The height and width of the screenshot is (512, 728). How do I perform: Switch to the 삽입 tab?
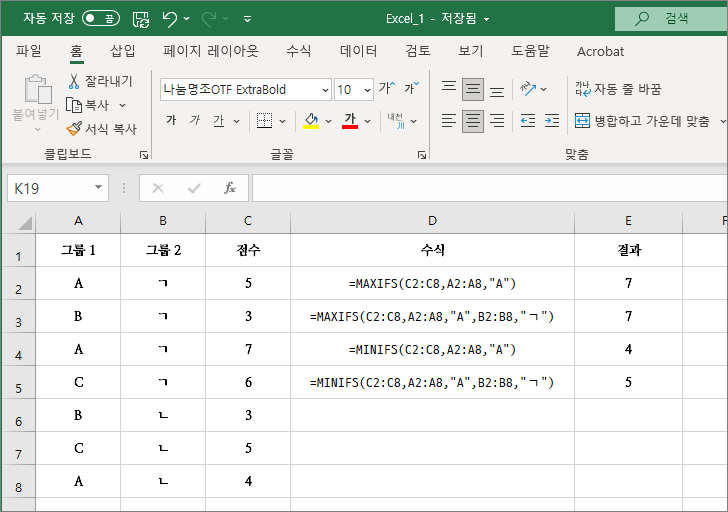[123, 51]
